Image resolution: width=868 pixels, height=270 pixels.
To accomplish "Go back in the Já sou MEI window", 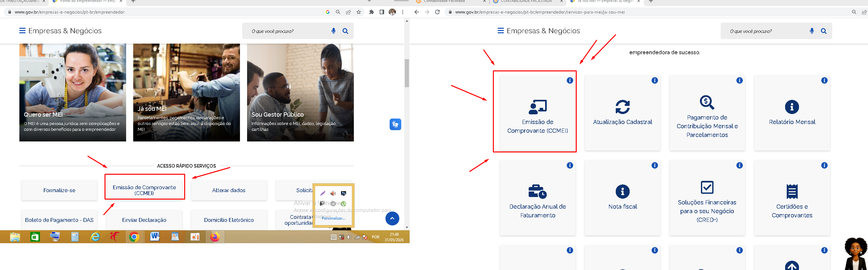I will pyautogui.click(x=416, y=12).
